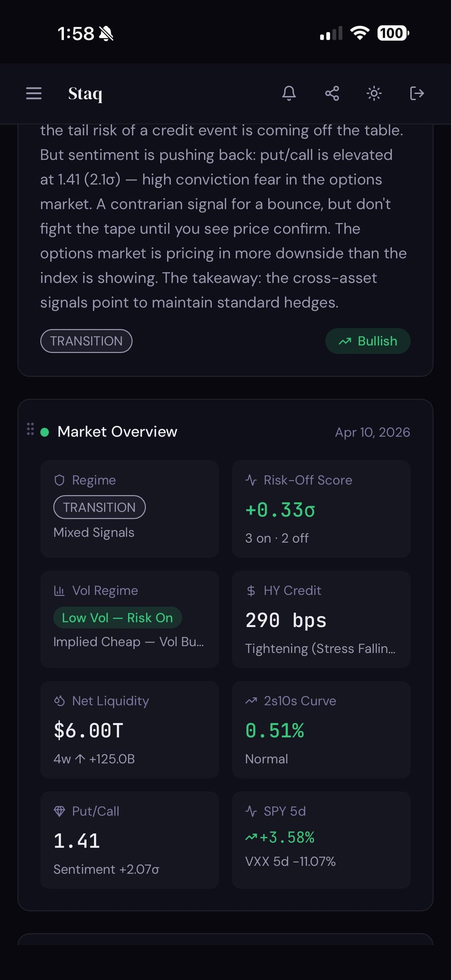451x980 pixels.
Task: Open the Risk-Off Score card
Action: 321,509
